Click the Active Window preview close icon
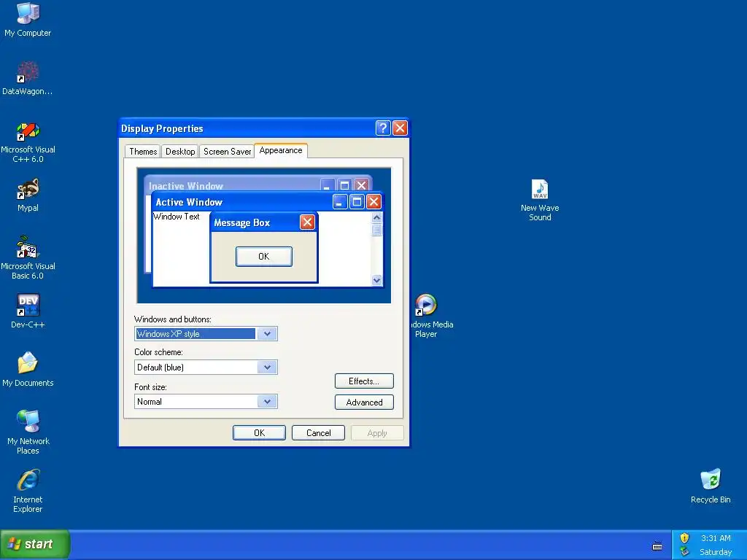Viewport: 747px width, 560px height. 374,202
